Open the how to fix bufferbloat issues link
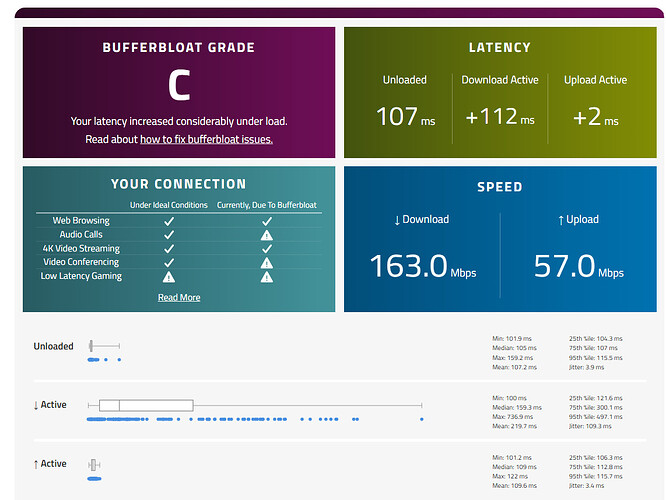Image resolution: width=666 pixels, height=500 pixels. pos(206,139)
